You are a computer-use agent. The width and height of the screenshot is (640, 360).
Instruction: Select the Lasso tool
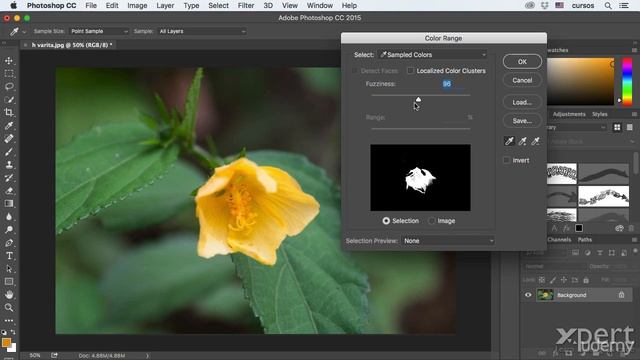click(9, 87)
